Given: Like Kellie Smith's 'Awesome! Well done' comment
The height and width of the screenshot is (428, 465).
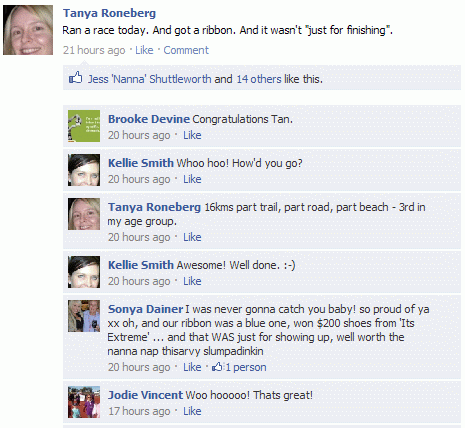Looking at the screenshot, I should pos(192,281).
